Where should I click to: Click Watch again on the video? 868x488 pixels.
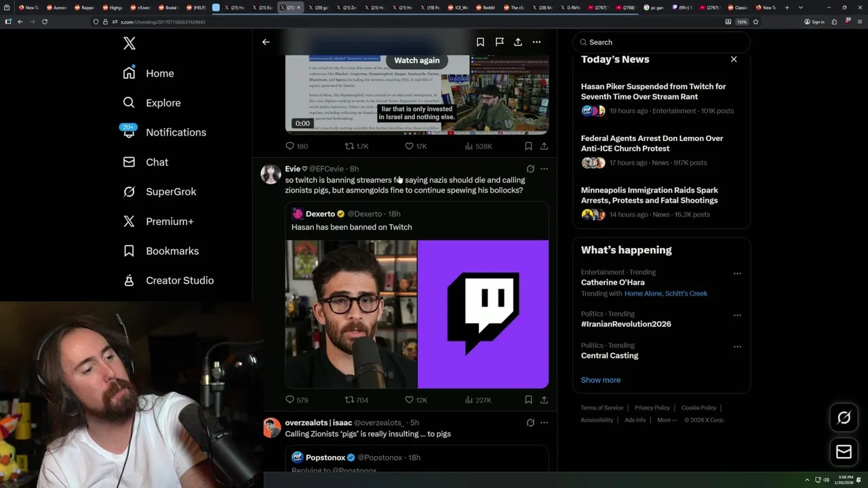click(x=417, y=60)
